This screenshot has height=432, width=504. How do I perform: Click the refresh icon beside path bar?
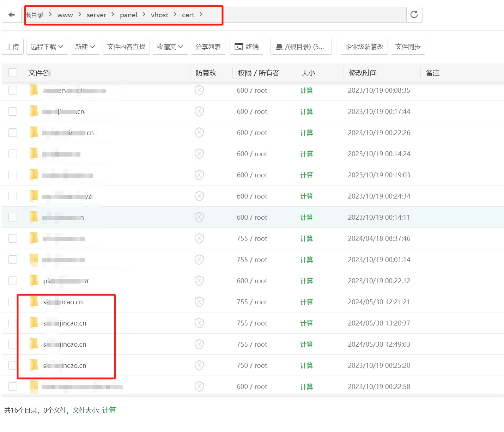tap(414, 14)
